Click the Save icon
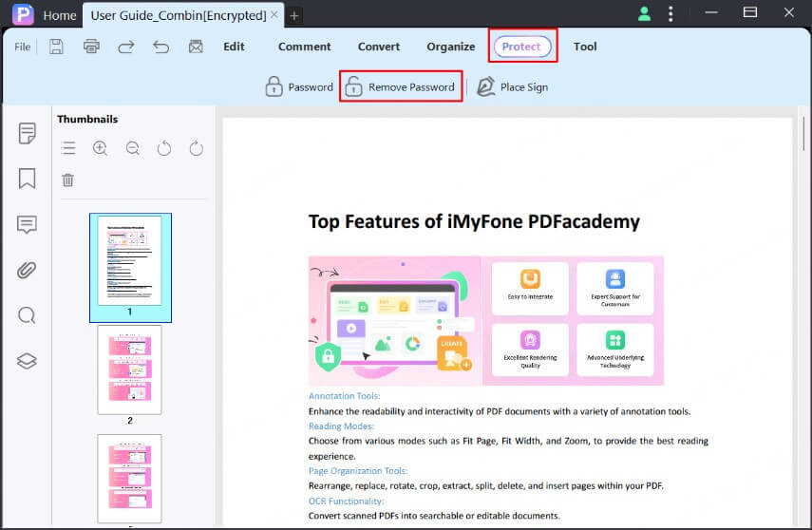 pyautogui.click(x=56, y=47)
